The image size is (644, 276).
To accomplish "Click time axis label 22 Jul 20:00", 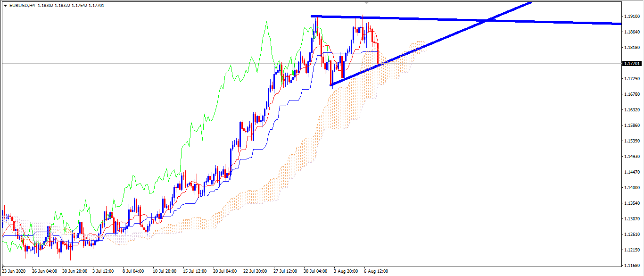I will pos(255,271).
